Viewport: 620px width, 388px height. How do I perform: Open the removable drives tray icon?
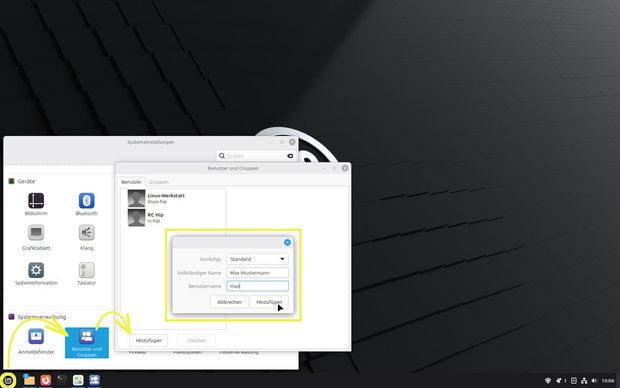[574, 380]
